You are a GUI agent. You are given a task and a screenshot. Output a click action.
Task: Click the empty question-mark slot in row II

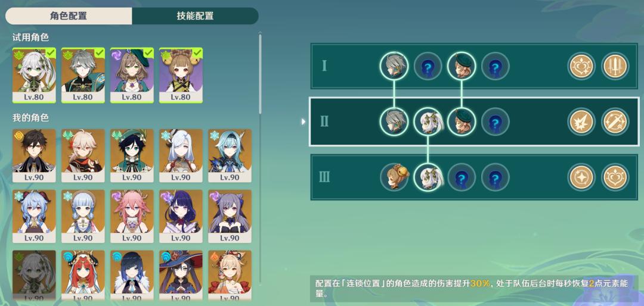click(496, 122)
